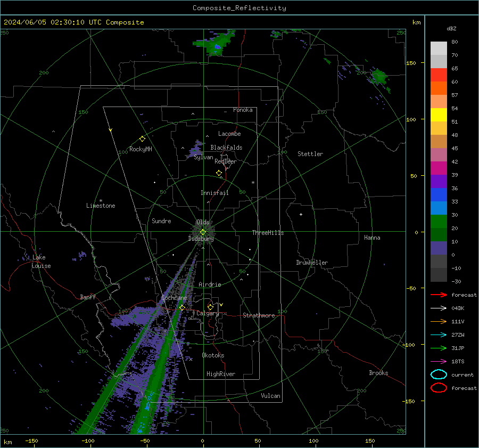
Task: Click the yellow radar site marker at Olds
Action: point(203,232)
